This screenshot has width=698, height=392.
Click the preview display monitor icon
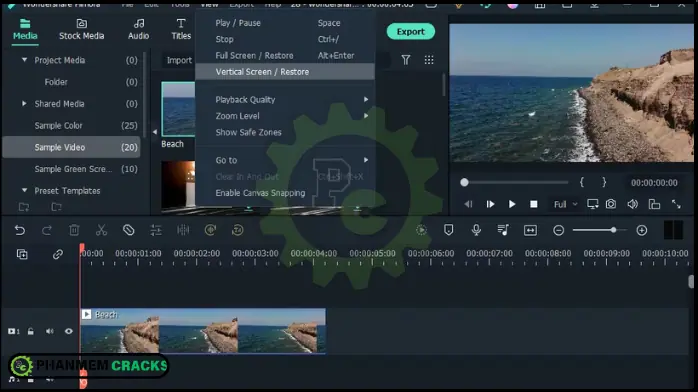point(592,204)
